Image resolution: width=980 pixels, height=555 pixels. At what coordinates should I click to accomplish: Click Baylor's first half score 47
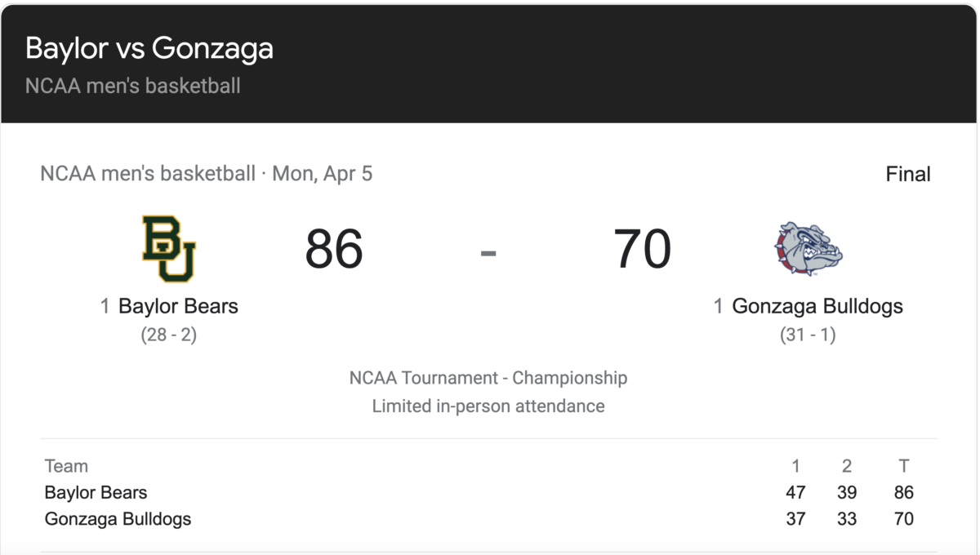click(x=795, y=493)
